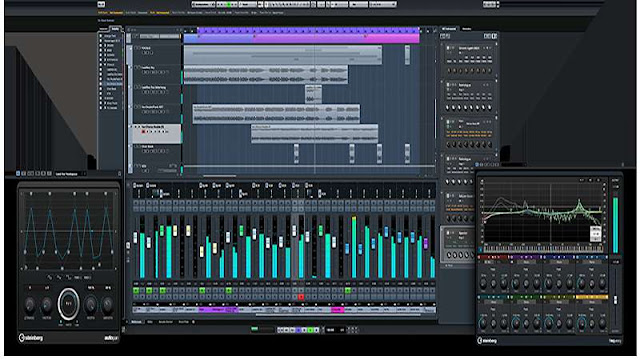Click the purple fader cap in the mixer
Screen dimensions: 640x360
(x=426, y=244)
